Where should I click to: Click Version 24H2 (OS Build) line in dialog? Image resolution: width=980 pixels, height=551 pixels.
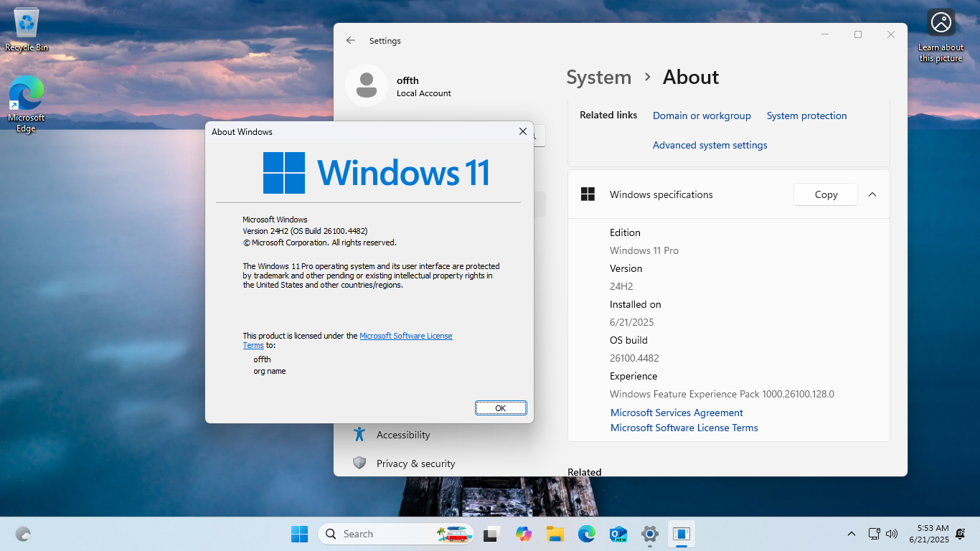tap(305, 231)
